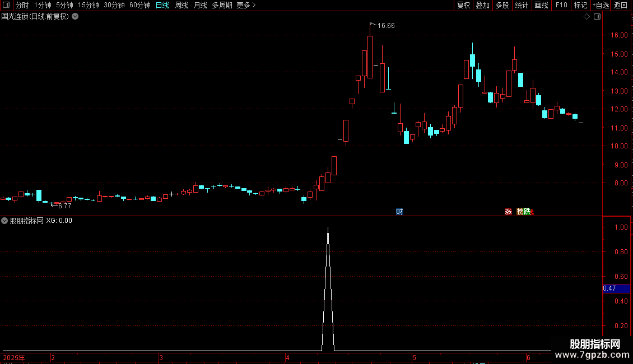
Task: Open 统计 statistics tool
Action: tap(522, 5)
